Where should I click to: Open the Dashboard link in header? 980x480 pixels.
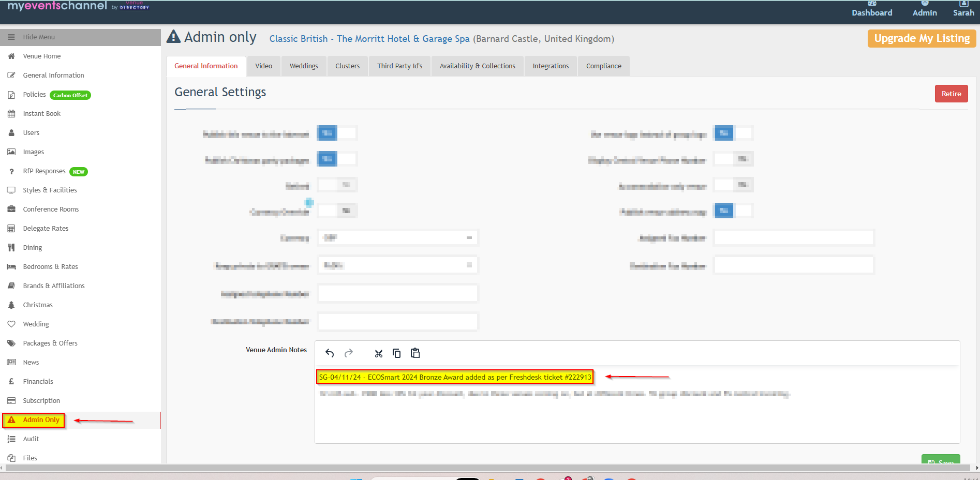(872, 9)
